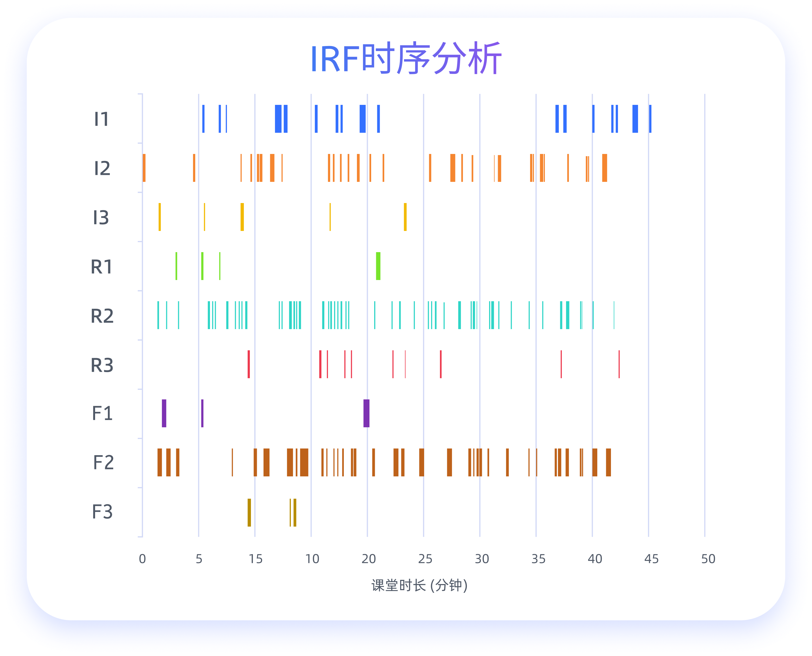Click the widest purple bar in the F1 row

(x=366, y=413)
